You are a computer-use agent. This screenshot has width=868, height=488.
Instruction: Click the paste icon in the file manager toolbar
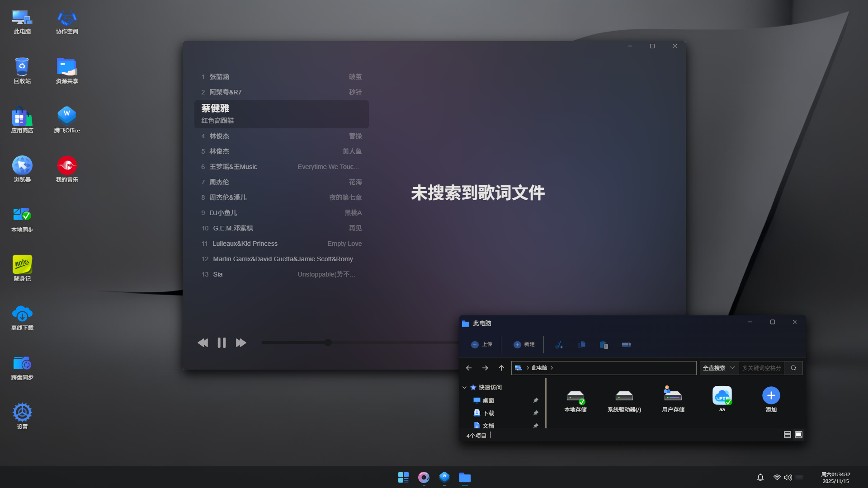coord(604,344)
